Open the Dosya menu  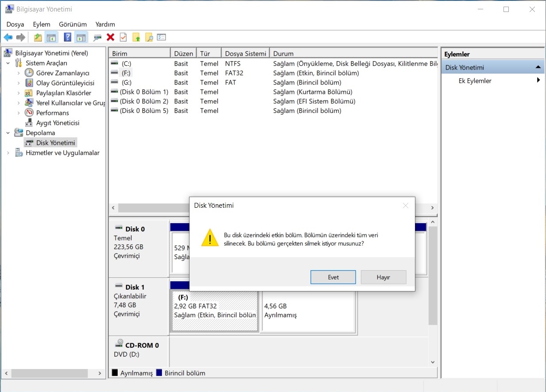pos(15,24)
